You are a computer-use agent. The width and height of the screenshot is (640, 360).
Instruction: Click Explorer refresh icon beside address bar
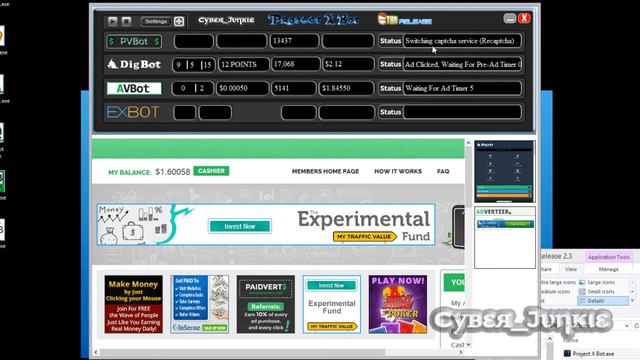click(636, 326)
